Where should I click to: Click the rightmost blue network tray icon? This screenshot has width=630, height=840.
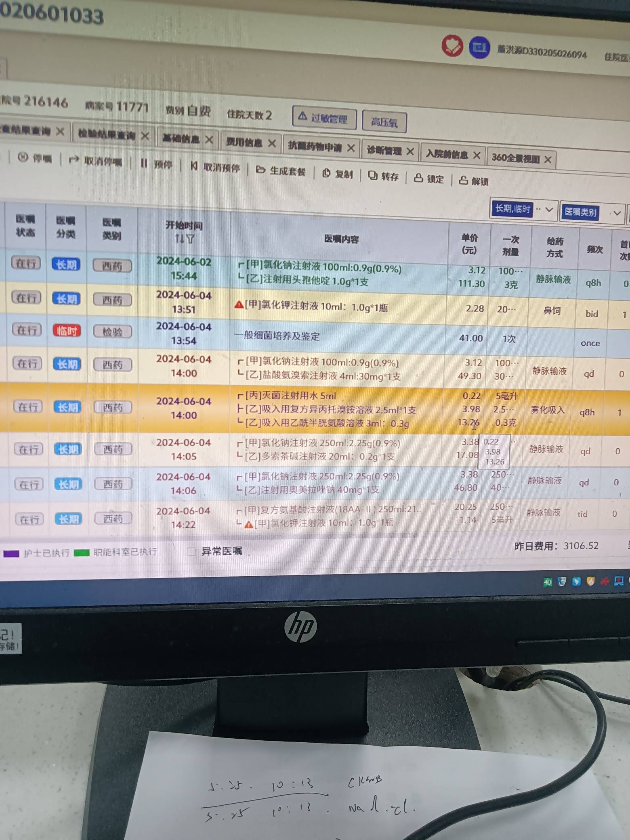tap(619, 581)
